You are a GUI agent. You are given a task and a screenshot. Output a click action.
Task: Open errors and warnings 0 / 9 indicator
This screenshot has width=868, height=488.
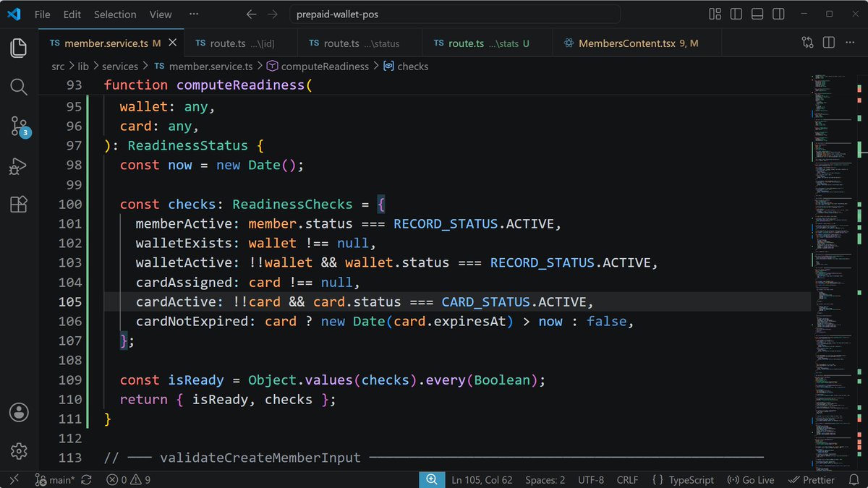click(x=129, y=479)
